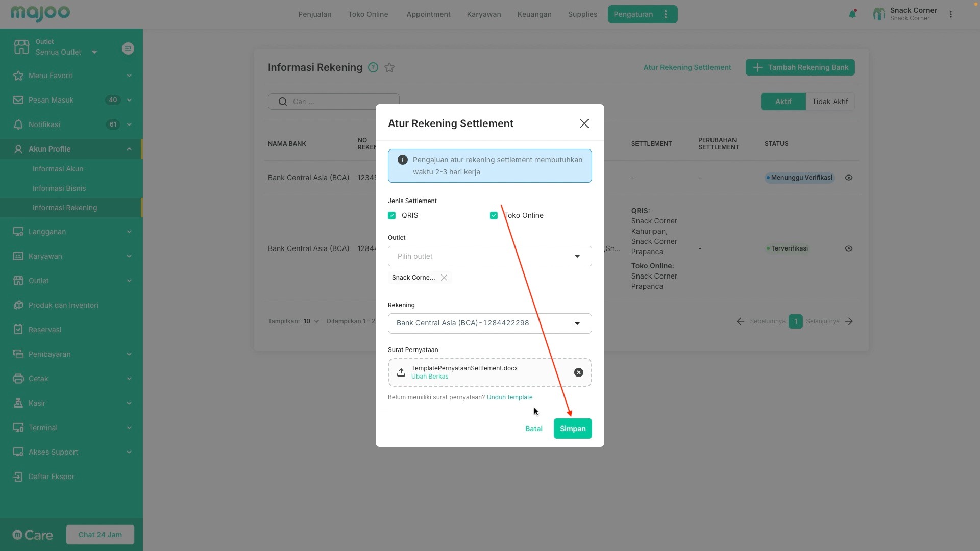Remove the Snack Corner outlet chip
This screenshot has height=551, width=980.
[444, 278]
